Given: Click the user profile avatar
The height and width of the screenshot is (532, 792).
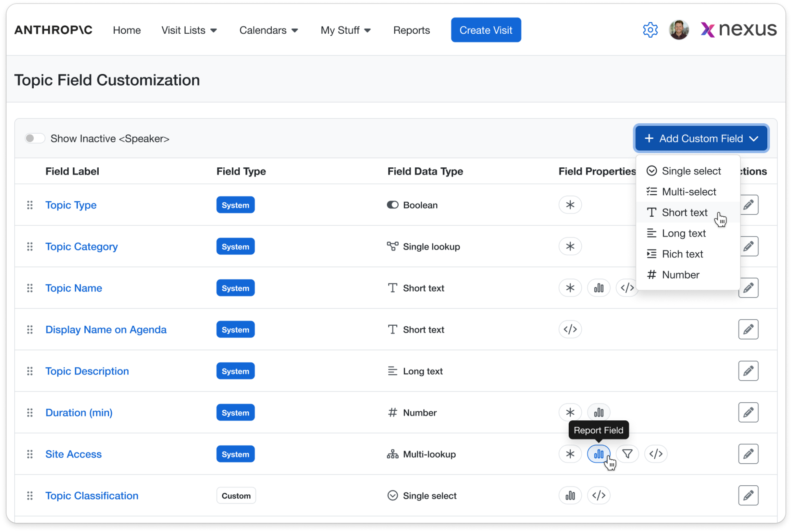Looking at the screenshot, I should pos(678,30).
